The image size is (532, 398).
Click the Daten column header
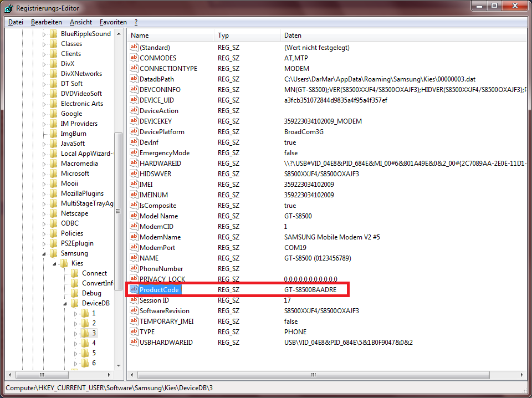coord(404,35)
